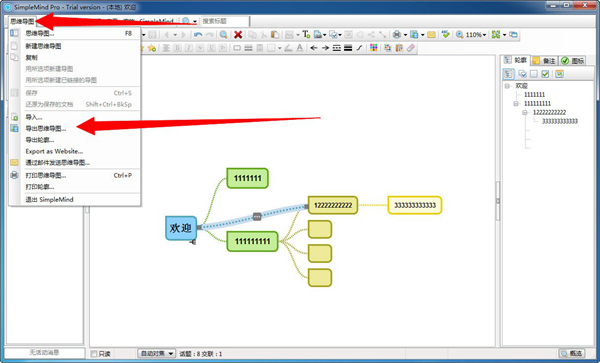Click the multicolor palette grid icon

coord(374,48)
